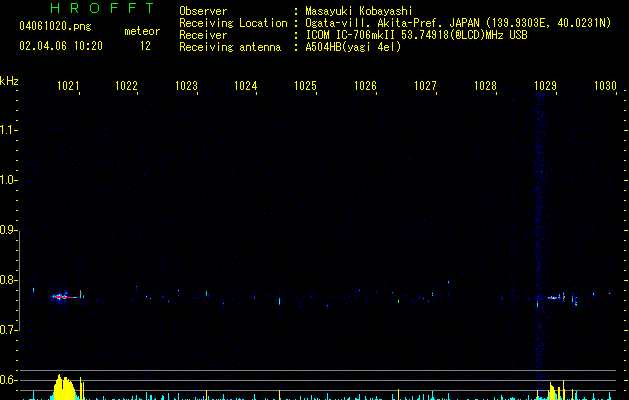Image resolution: width=629 pixels, height=400 pixels.
Task: Click the A504HB(yagi 4el) antenna text
Action: [x=353, y=47]
